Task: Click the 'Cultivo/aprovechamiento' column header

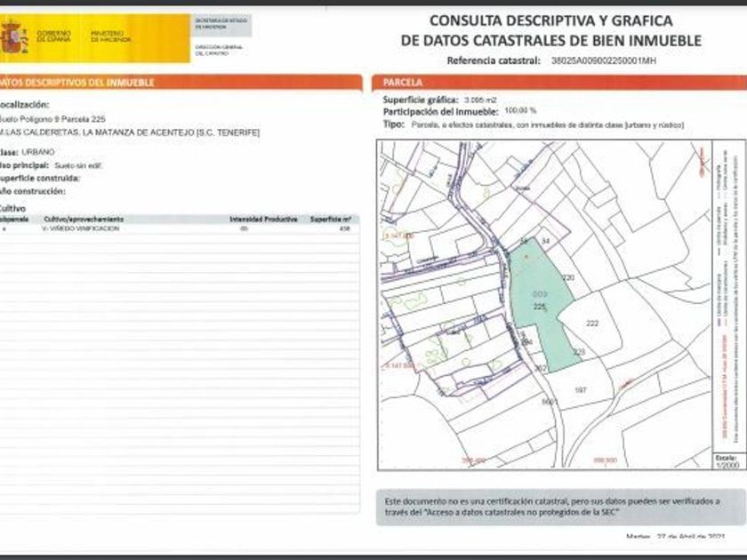Action: 84,219
